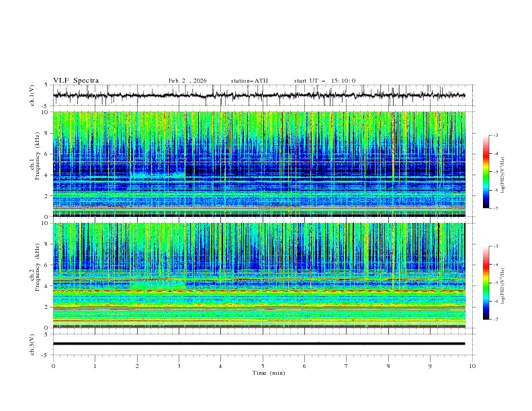532x411 pixels.
Task: Click the "ch.3(V)" axis label
Action: click(32, 345)
